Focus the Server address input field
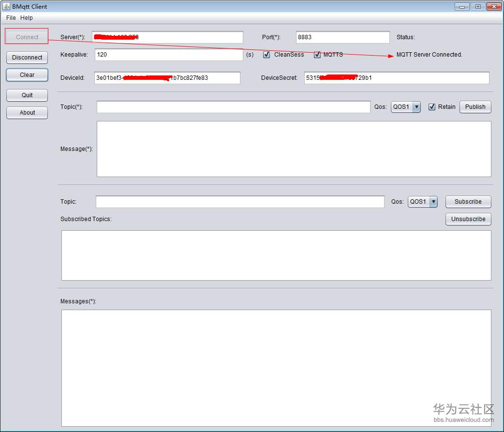 [167, 37]
